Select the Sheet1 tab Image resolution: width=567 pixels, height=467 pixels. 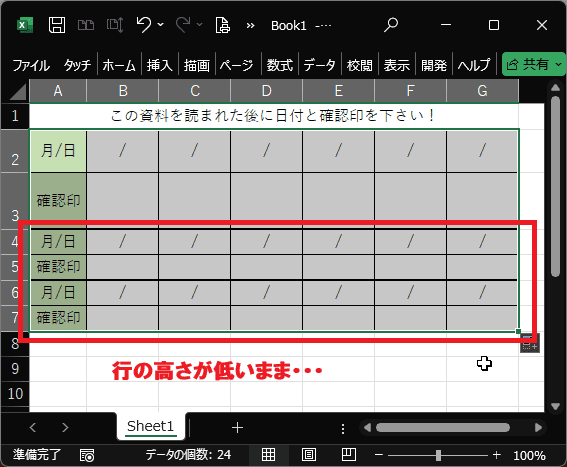pos(150,426)
